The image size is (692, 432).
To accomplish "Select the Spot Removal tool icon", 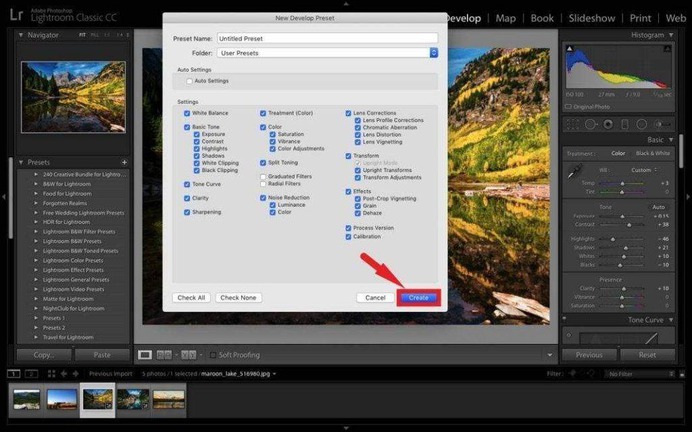I will pos(590,124).
